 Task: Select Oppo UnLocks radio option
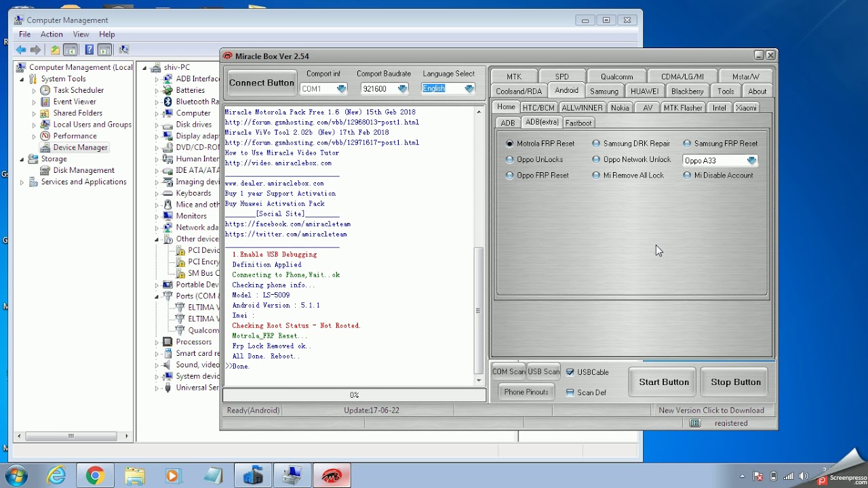point(510,159)
